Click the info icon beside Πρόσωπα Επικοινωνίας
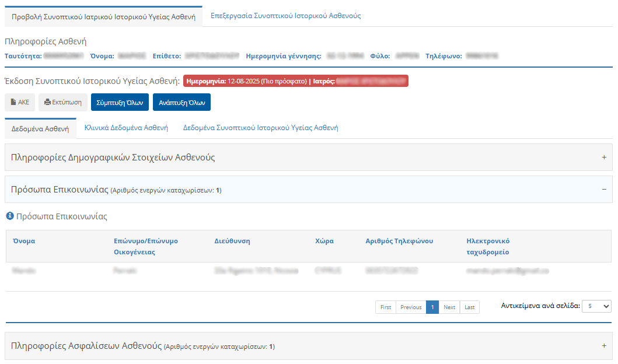Viewport: 618px width, 364px height. (x=10, y=216)
